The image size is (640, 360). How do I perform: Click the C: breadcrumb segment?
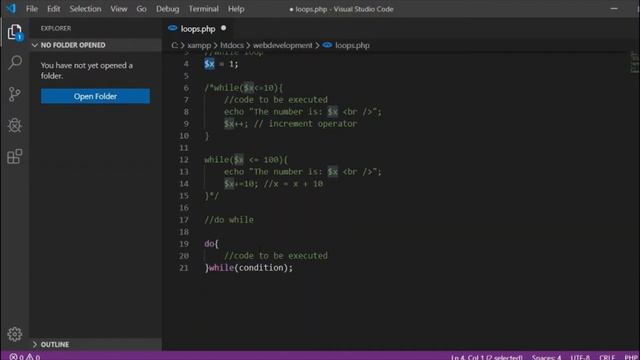click(175, 45)
